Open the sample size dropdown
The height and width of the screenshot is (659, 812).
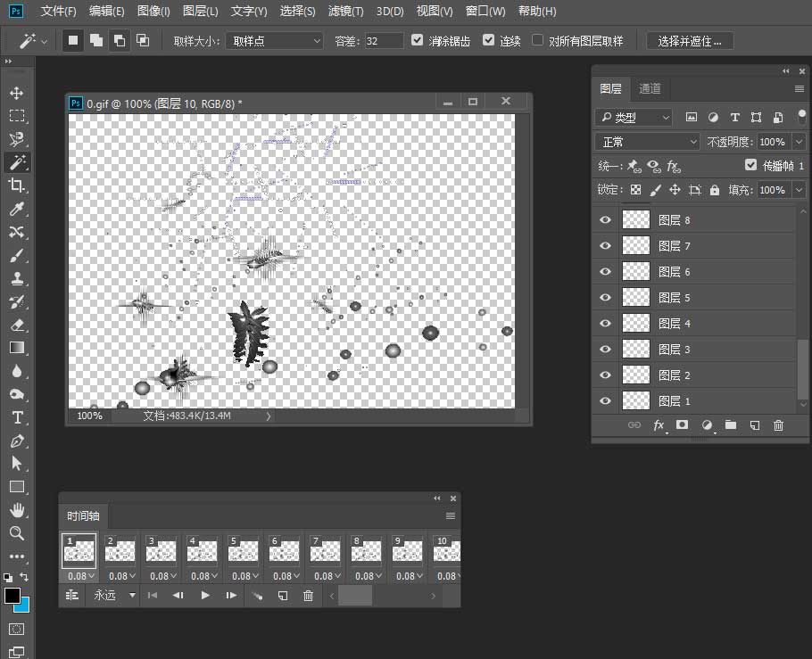click(x=275, y=41)
